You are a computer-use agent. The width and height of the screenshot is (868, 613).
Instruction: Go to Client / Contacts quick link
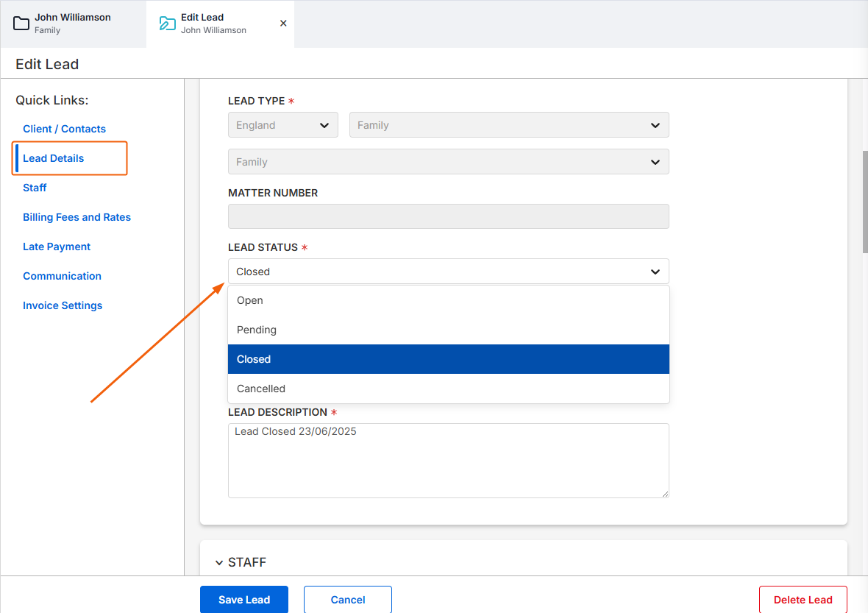tap(64, 129)
